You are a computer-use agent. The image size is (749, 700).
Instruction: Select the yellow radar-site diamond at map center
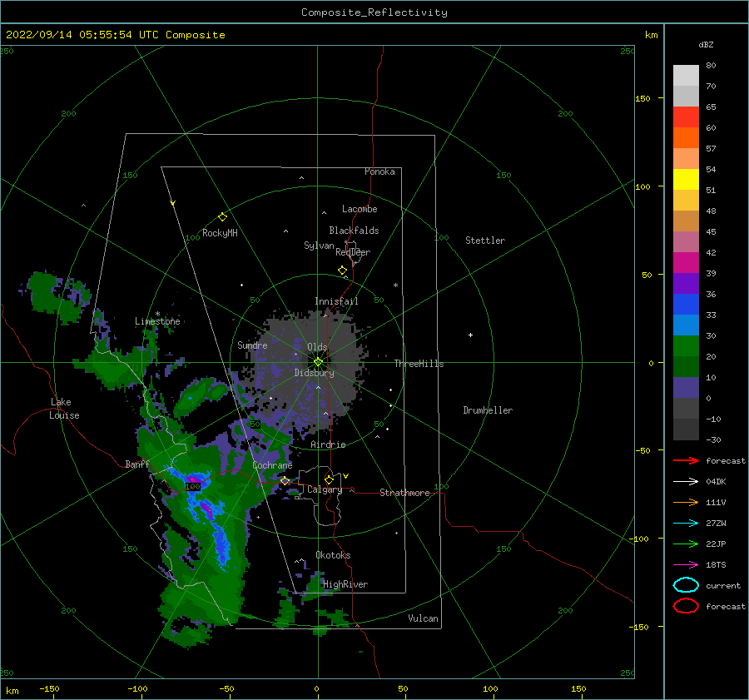pos(318,362)
